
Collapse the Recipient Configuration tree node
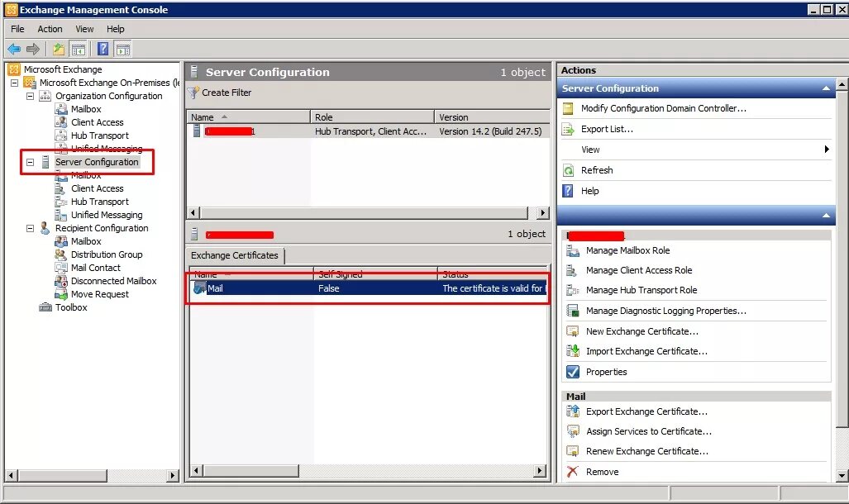31,228
